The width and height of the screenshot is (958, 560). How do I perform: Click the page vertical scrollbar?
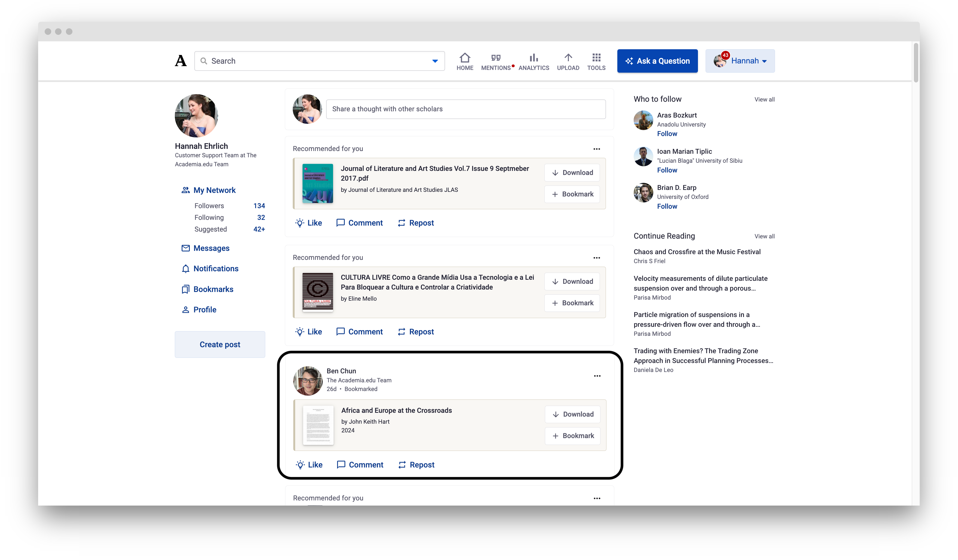pos(916,63)
